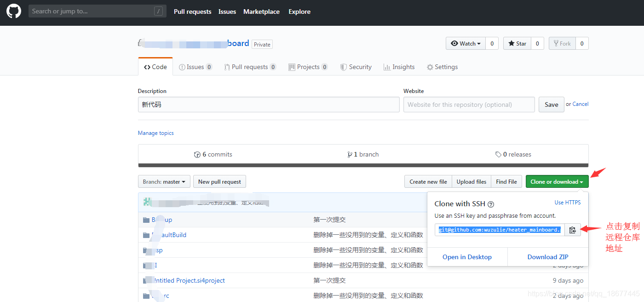The width and height of the screenshot is (644, 302).
Task: Switch to the Code tab
Action: coord(155,67)
